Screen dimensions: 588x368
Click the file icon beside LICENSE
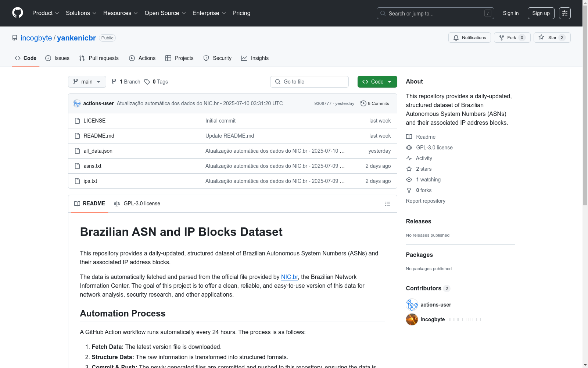coord(77,121)
